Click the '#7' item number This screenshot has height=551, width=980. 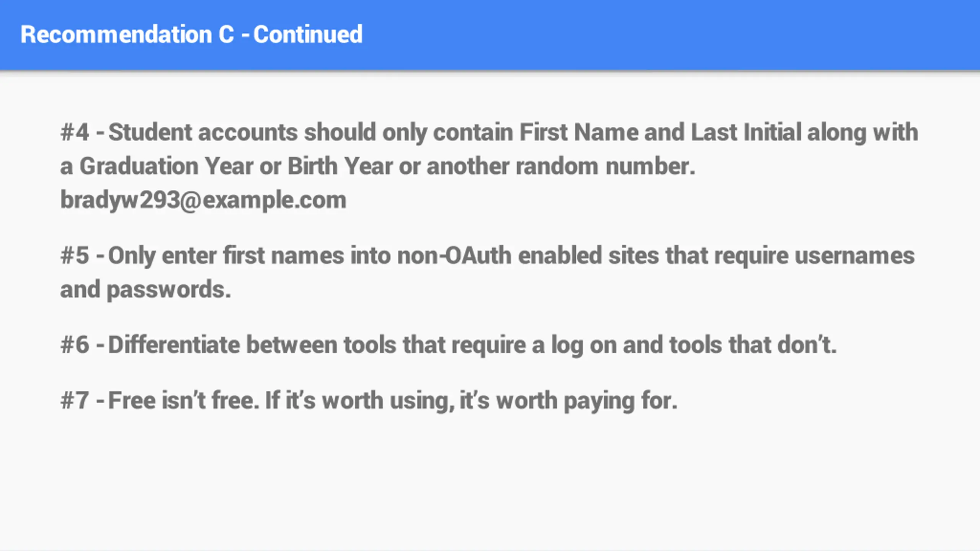click(75, 401)
